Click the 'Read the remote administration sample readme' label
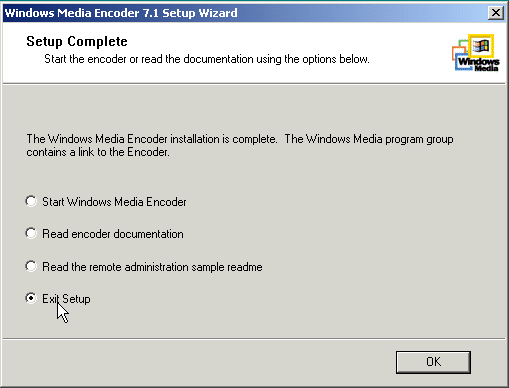 tap(152, 267)
